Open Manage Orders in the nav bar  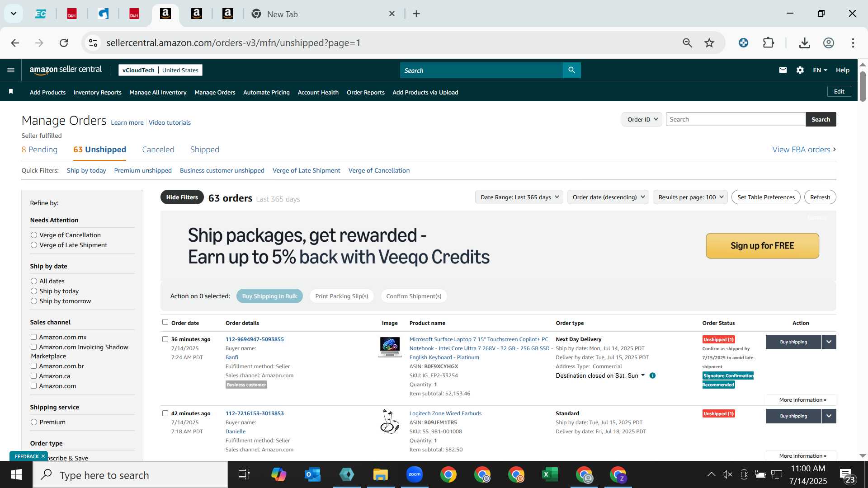[x=215, y=92]
